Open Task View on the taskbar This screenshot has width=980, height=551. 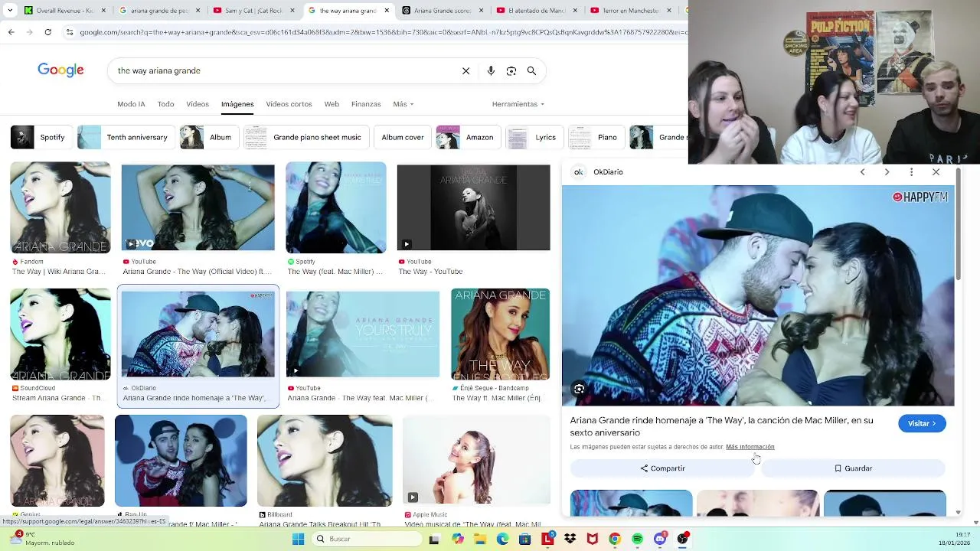click(434, 539)
